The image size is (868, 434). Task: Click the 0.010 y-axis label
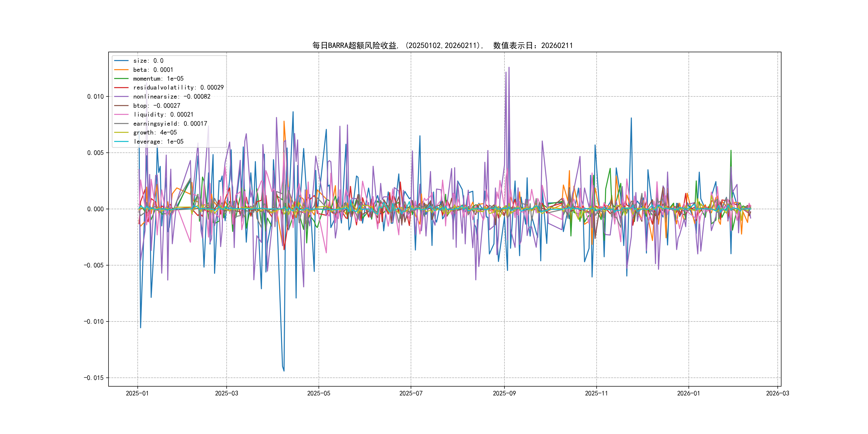click(x=95, y=97)
